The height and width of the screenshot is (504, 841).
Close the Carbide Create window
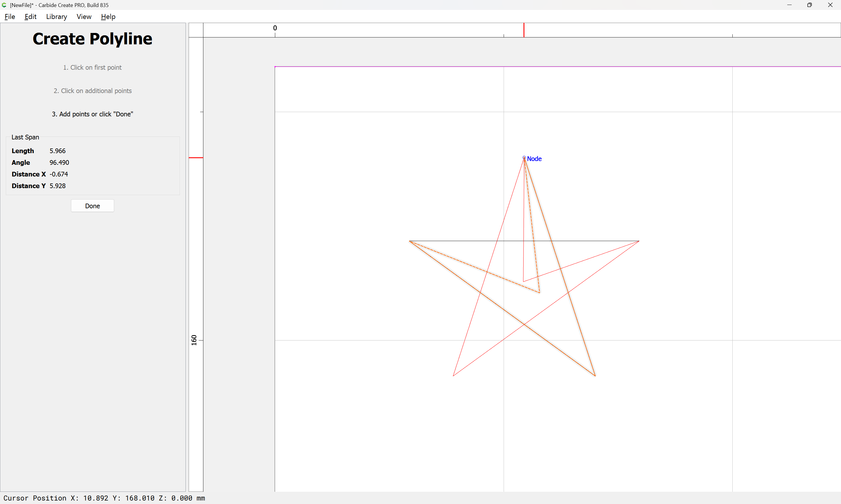830,5
